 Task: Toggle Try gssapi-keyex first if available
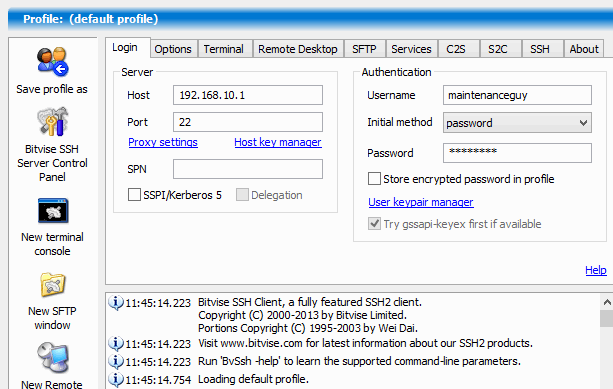coord(374,224)
